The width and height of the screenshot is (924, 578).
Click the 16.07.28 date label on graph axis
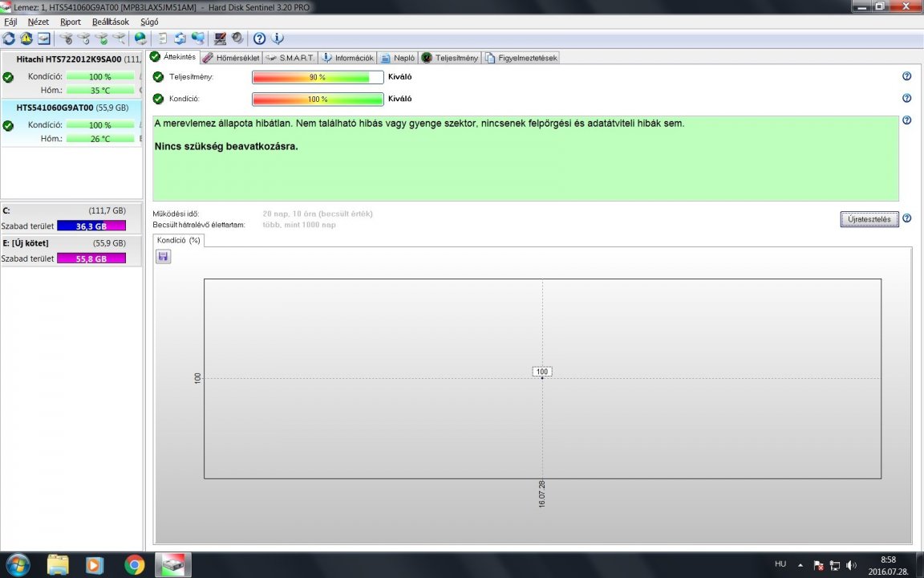[542, 494]
